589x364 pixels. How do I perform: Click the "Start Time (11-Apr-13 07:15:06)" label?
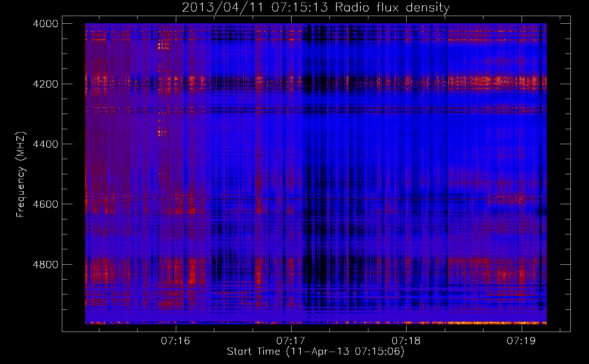point(316,352)
